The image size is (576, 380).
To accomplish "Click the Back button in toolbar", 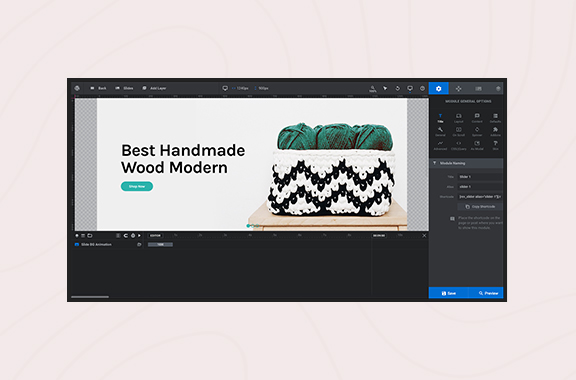I will pyautogui.click(x=98, y=88).
